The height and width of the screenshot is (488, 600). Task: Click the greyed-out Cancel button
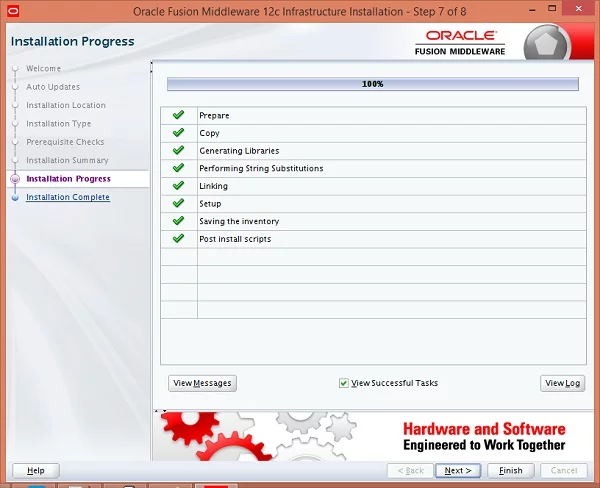click(564, 471)
